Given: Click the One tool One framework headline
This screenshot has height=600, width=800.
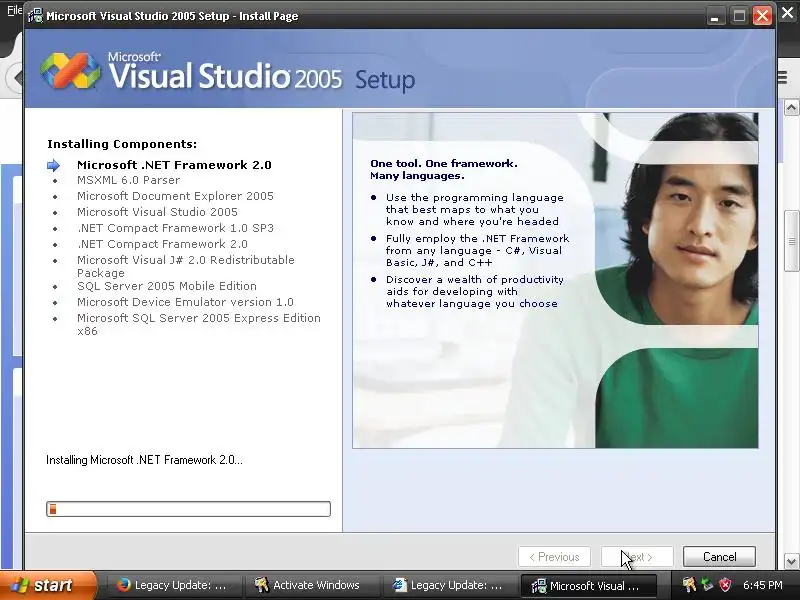Looking at the screenshot, I should point(444,169).
